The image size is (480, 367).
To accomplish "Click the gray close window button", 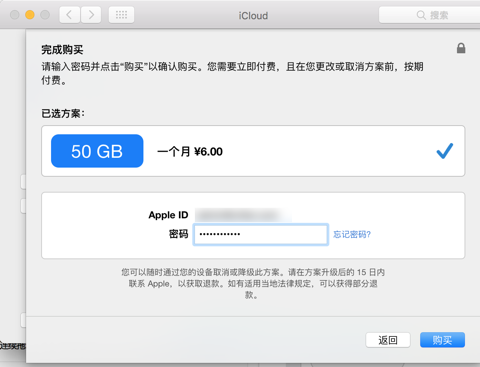I will point(15,15).
